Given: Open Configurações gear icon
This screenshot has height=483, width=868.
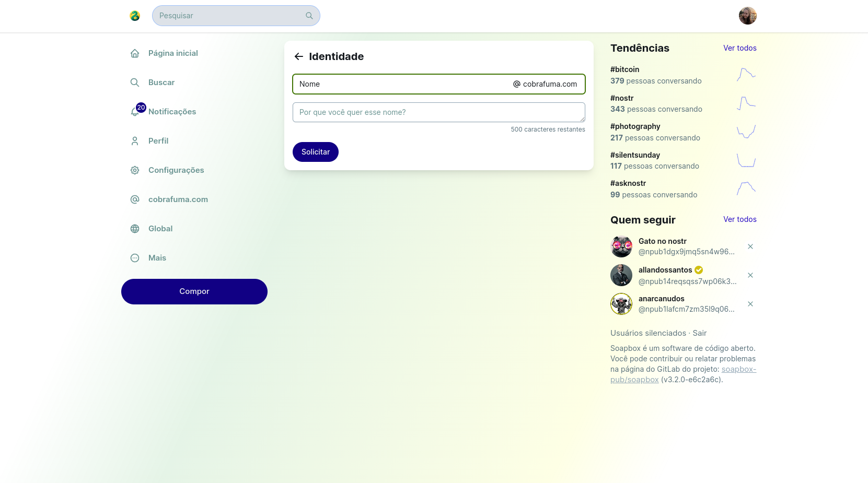Looking at the screenshot, I should point(135,170).
